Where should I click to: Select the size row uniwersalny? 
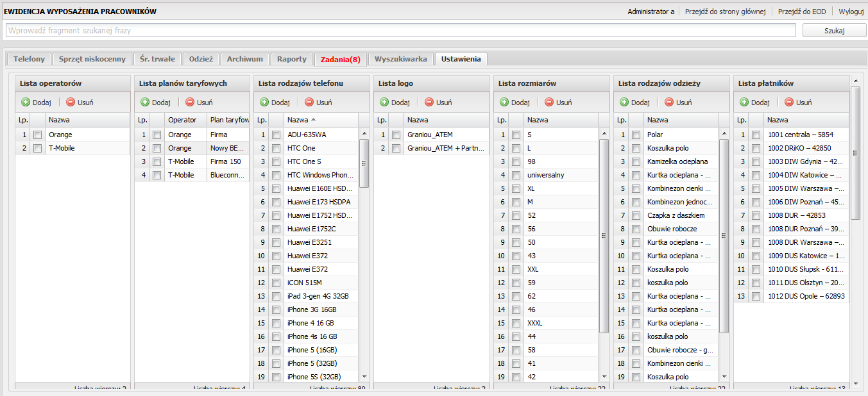pyautogui.click(x=546, y=175)
